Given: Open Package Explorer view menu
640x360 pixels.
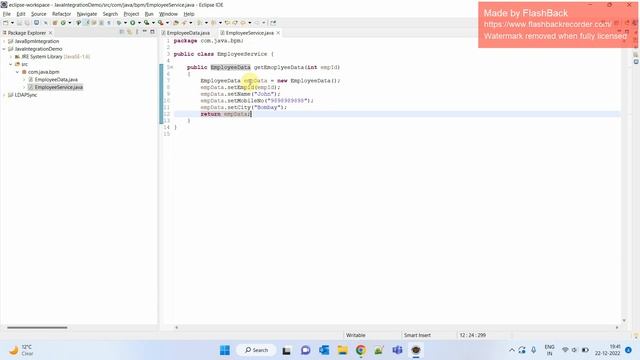Looking at the screenshot, I should click(x=137, y=32).
